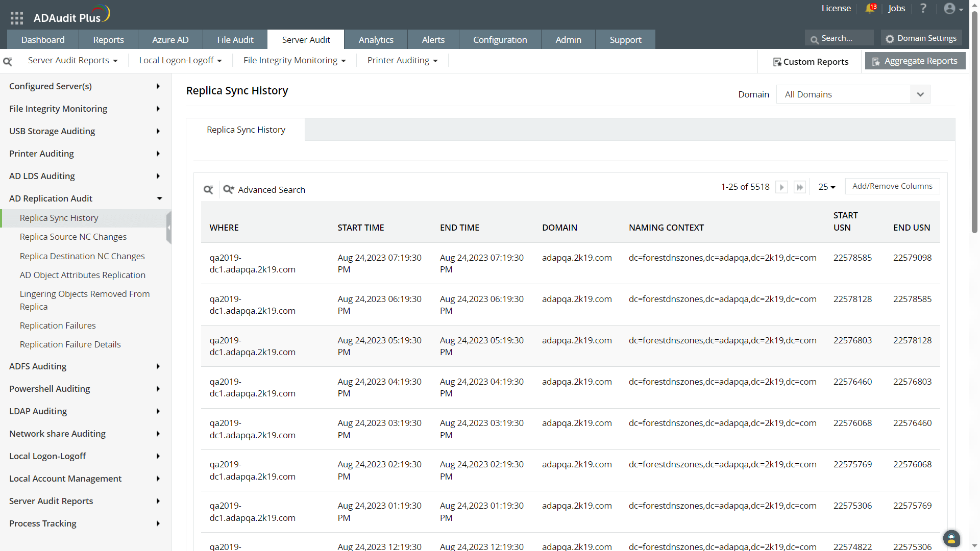Click the Aggregate Reports button
The height and width of the screenshot is (551, 980).
point(915,61)
